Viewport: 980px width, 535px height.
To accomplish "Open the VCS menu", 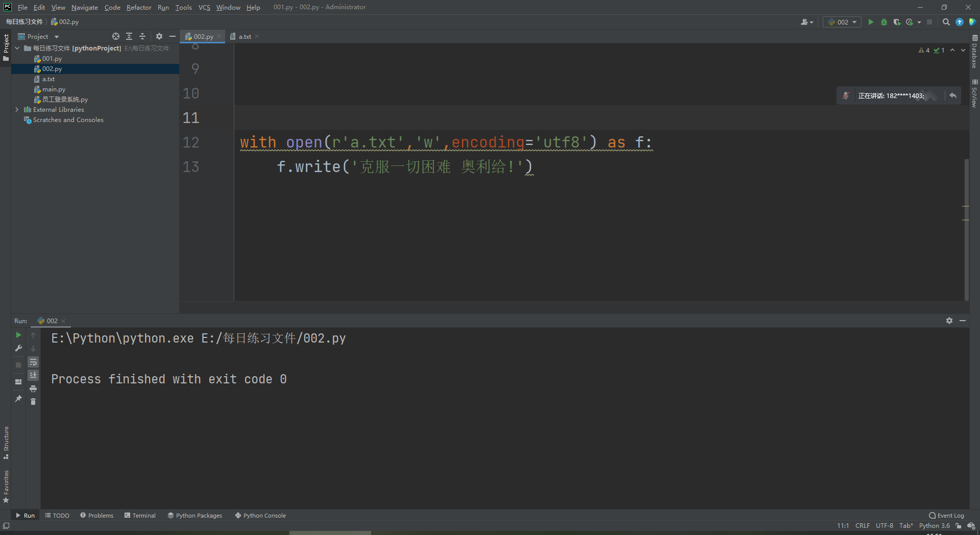I will pyautogui.click(x=204, y=7).
